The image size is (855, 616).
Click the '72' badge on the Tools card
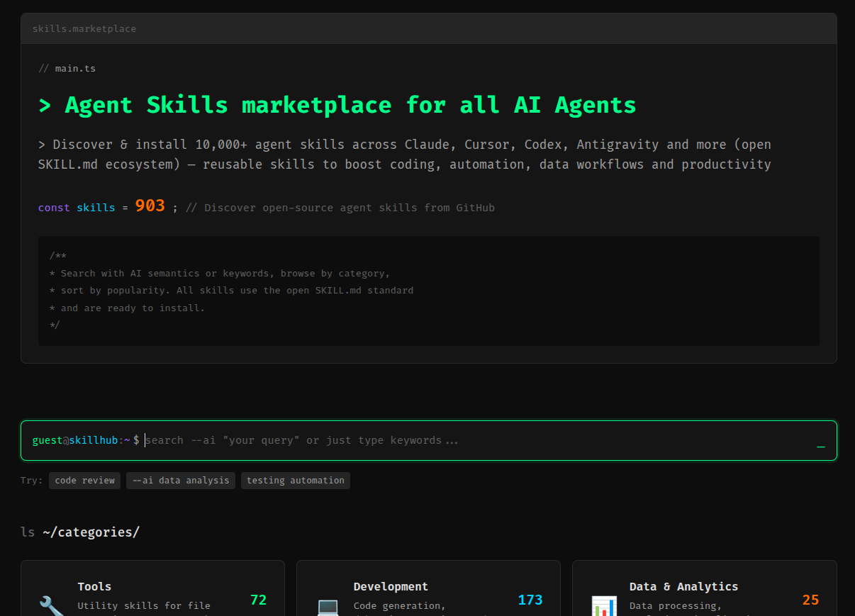pyautogui.click(x=258, y=600)
